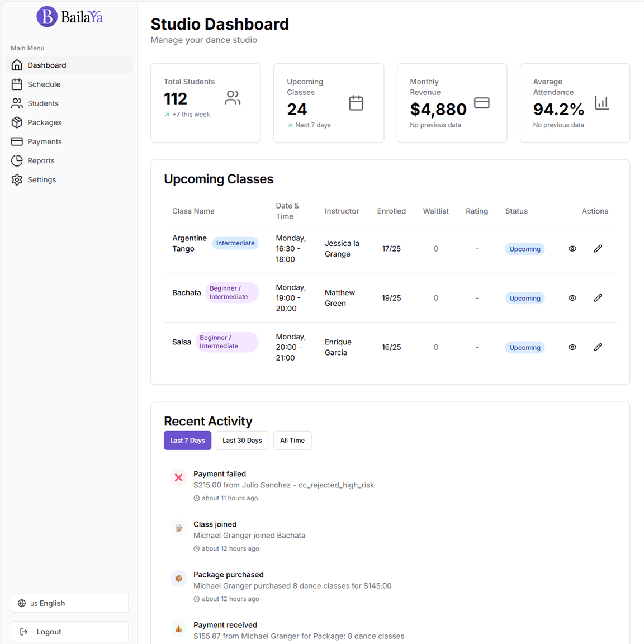Open the Settings gear in sidebar

pyautogui.click(x=16, y=179)
